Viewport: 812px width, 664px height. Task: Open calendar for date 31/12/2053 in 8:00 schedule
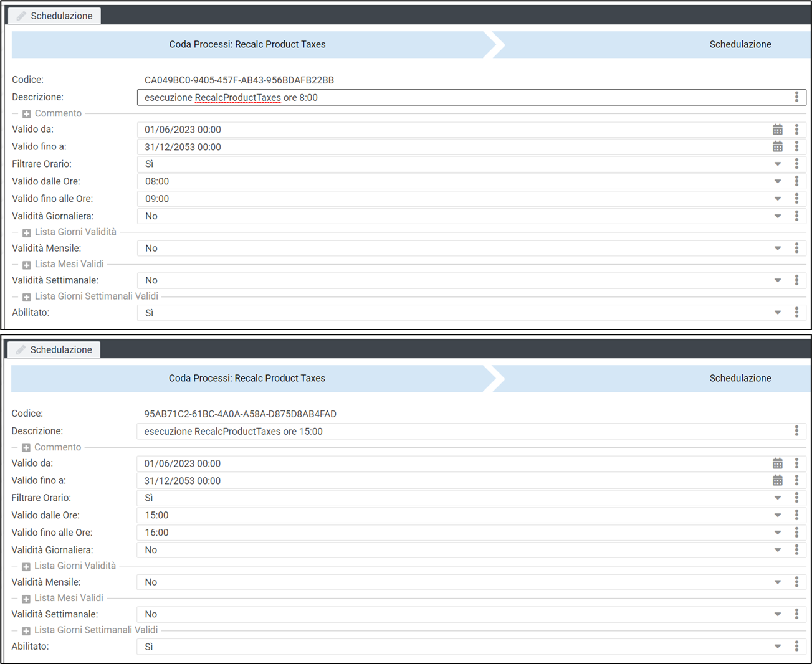pyautogui.click(x=777, y=147)
